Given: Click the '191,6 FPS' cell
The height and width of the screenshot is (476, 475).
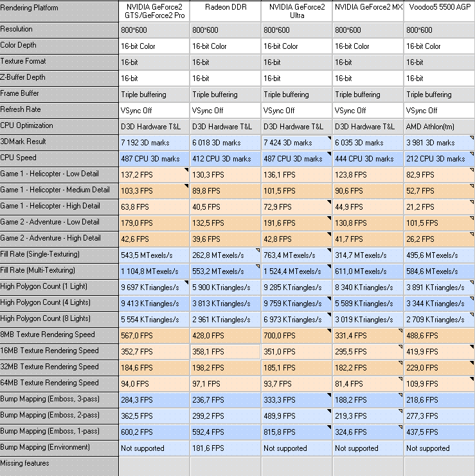Looking at the screenshot, I should tap(297, 223).
